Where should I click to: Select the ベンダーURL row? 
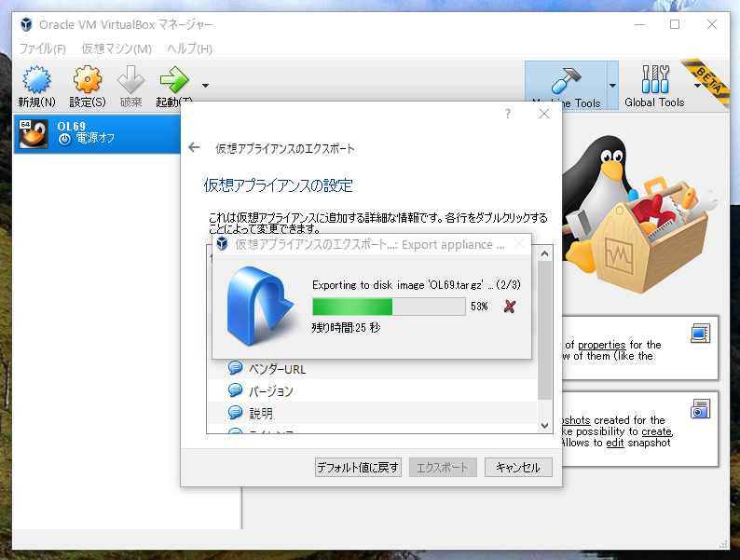pos(372,368)
